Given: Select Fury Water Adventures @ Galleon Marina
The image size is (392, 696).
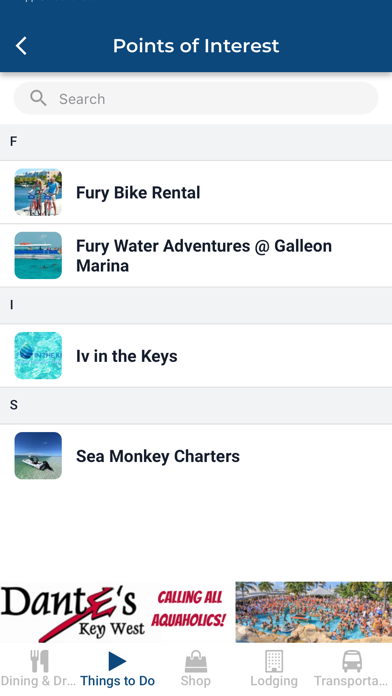Looking at the screenshot, I should (196, 256).
